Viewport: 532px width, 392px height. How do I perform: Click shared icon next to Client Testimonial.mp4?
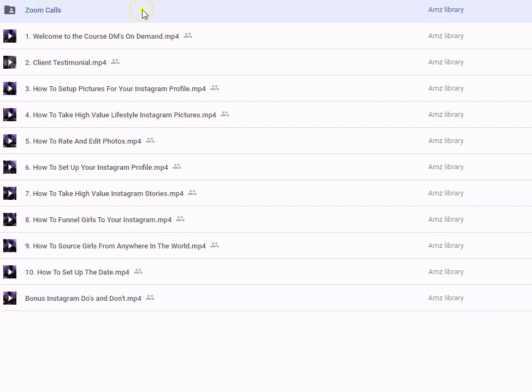pyautogui.click(x=115, y=61)
